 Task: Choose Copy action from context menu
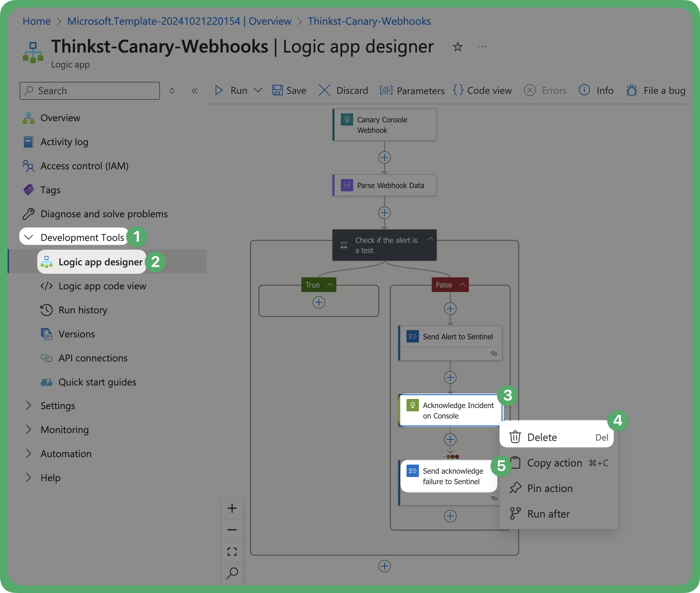[559, 463]
